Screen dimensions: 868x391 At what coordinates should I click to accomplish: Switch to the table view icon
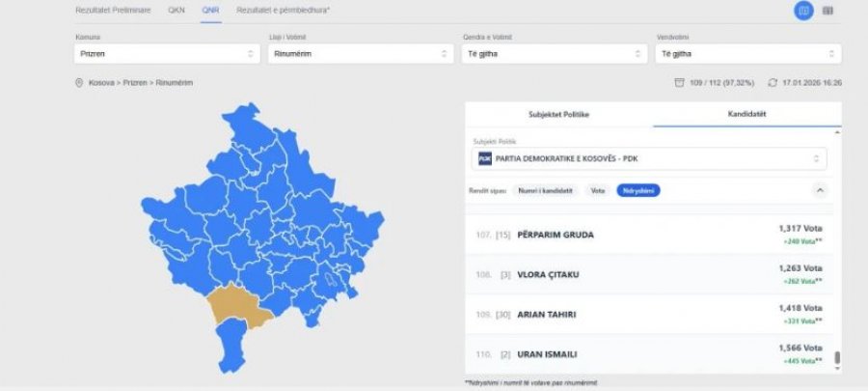(828, 11)
